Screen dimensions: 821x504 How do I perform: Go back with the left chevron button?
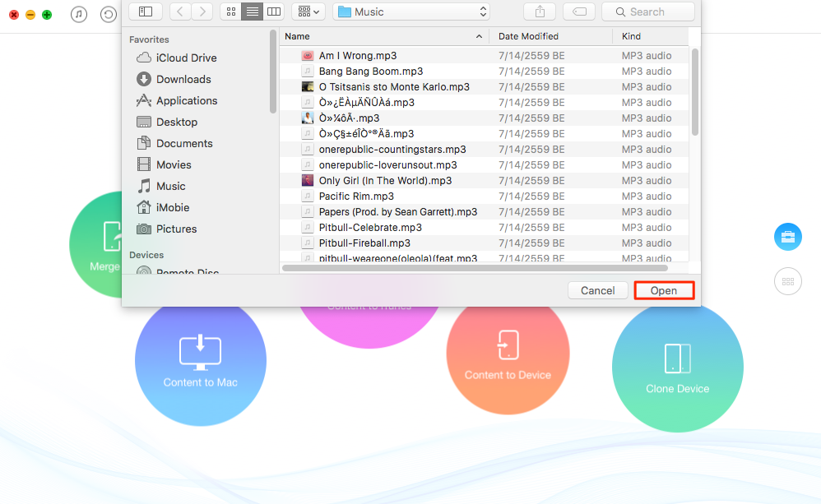pyautogui.click(x=179, y=12)
